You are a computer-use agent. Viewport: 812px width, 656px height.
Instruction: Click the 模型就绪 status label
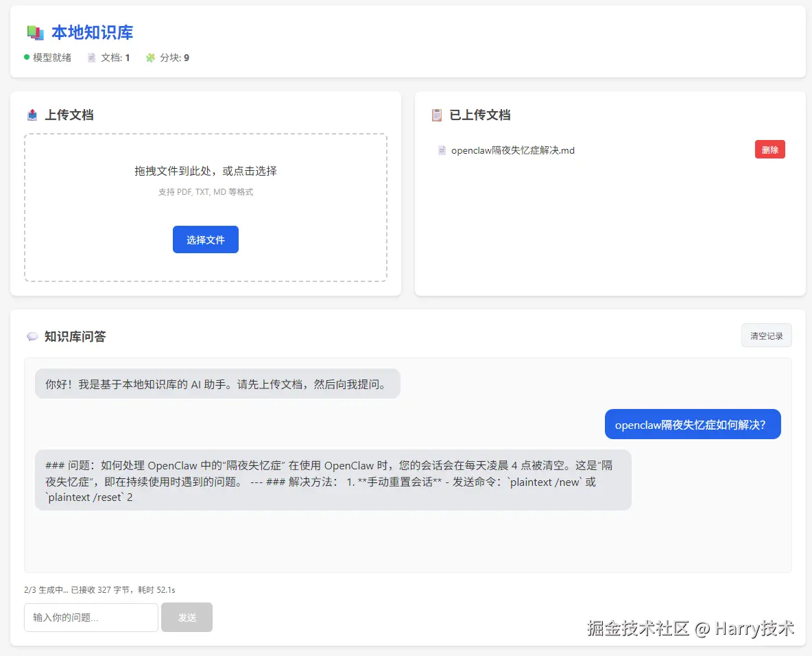[52, 58]
